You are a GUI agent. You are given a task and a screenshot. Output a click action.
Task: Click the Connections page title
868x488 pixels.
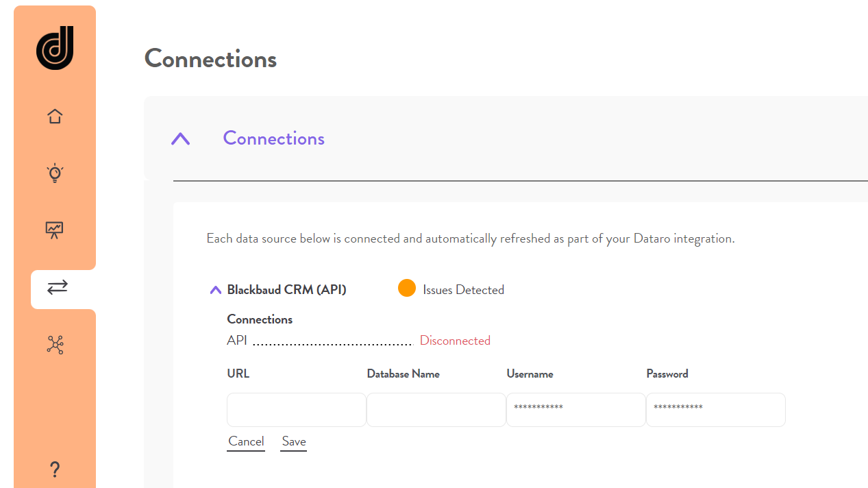click(x=211, y=59)
